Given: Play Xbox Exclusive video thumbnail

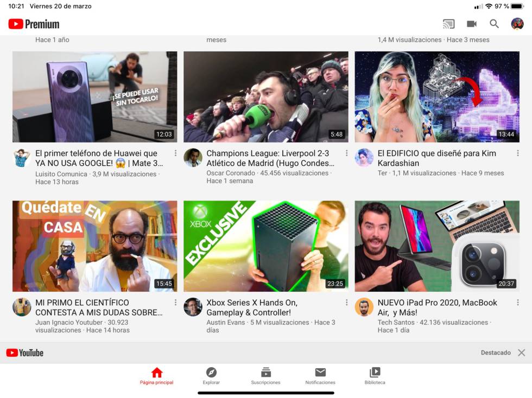Looking at the screenshot, I should pyautogui.click(x=265, y=246).
